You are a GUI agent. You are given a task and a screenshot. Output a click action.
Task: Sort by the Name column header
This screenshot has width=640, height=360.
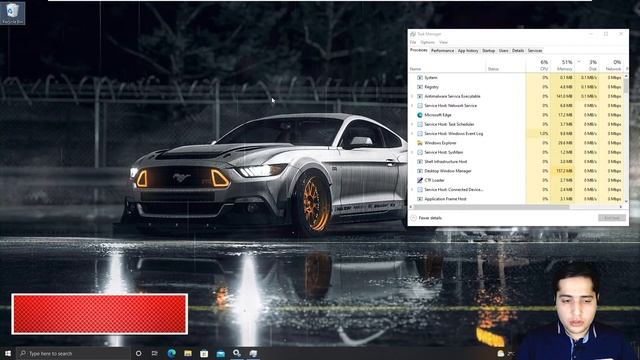(447, 65)
